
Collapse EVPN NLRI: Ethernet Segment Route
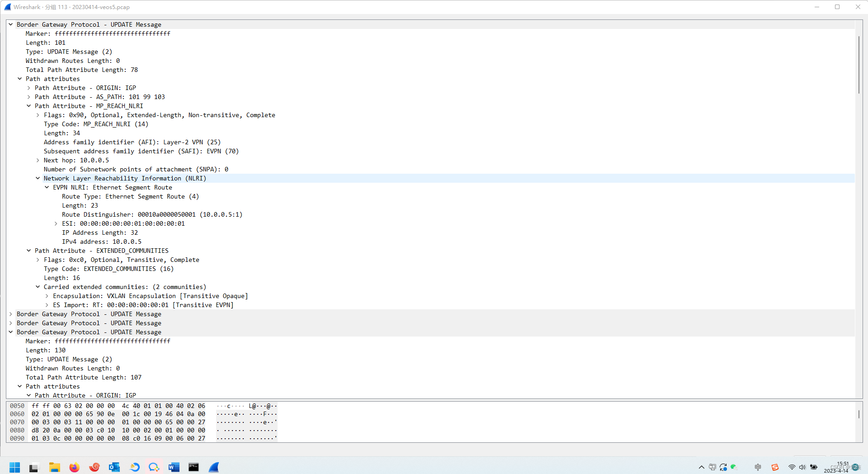[47, 187]
